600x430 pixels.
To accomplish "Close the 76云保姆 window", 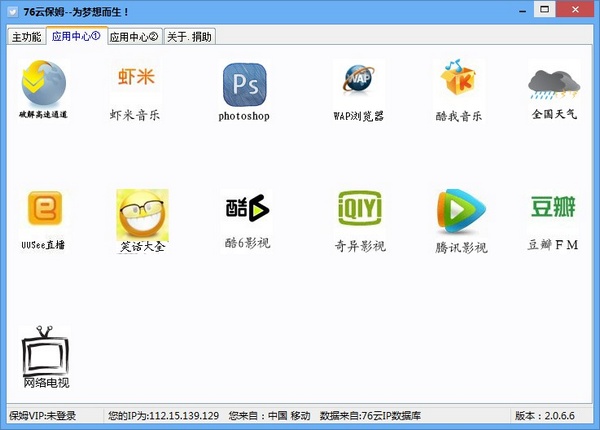I will coord(575,9).
